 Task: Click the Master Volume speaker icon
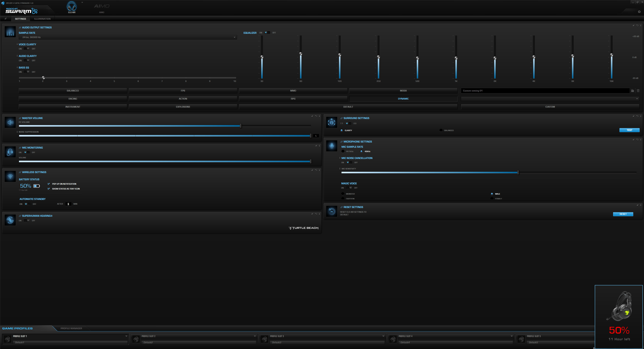click(x=10, y=122)
